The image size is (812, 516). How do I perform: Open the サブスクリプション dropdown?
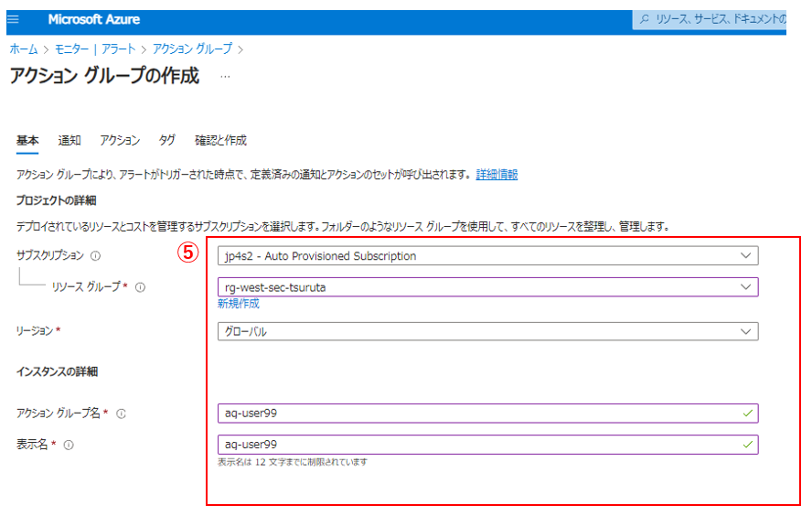[x=487, y=256]
